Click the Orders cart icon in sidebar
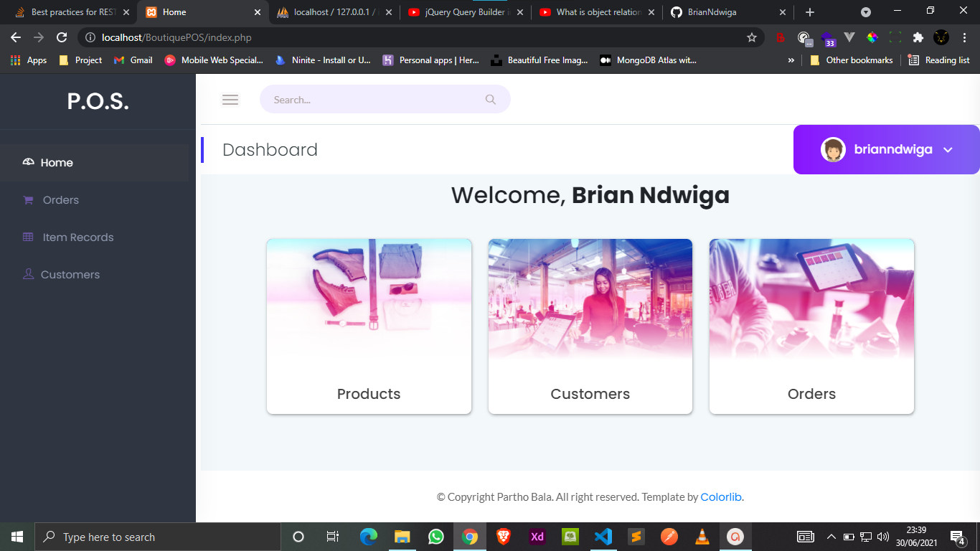 (x=29, y=200)
